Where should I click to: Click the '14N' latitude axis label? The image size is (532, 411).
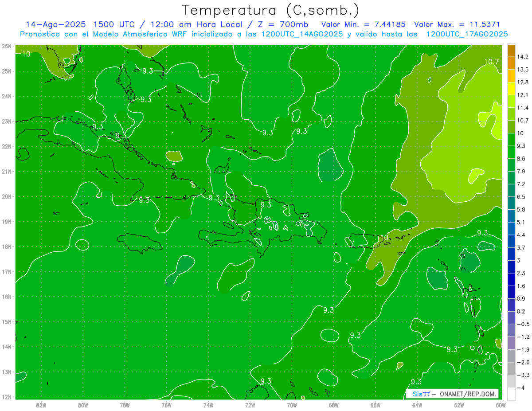pyautogui.click(x=7, y=347)
